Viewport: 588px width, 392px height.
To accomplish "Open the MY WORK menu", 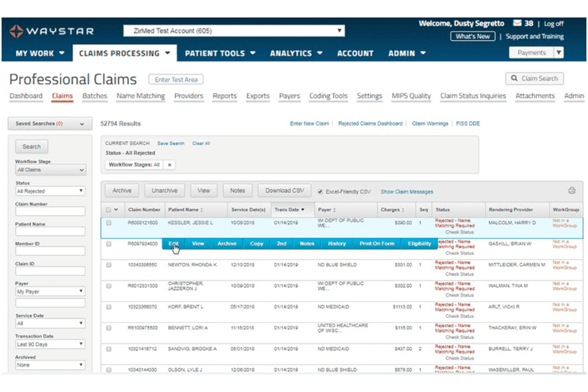I will click(40, 53).
